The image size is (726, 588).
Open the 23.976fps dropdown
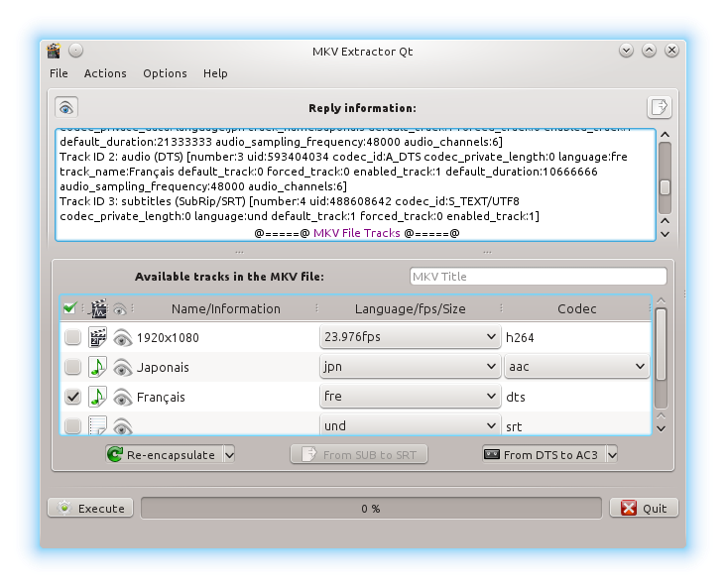[410, 336]
